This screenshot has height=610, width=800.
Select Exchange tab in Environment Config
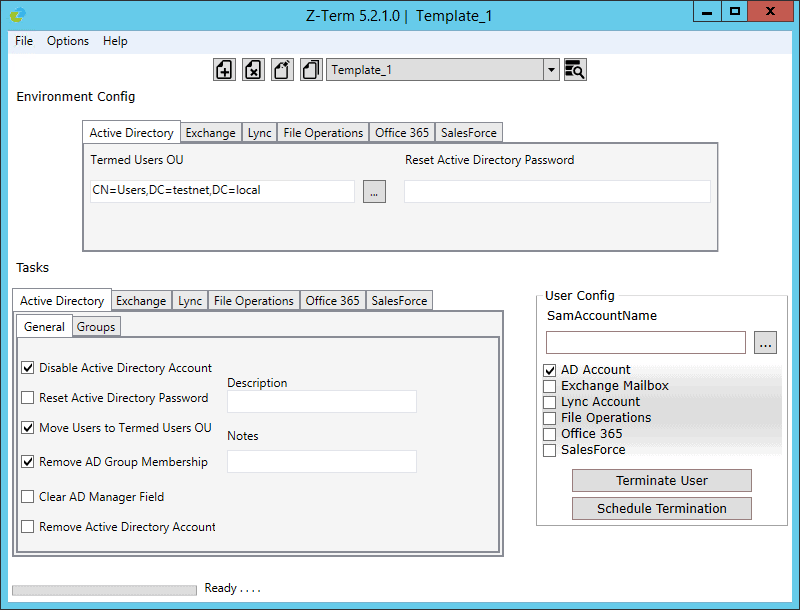[x=211, y=133]
